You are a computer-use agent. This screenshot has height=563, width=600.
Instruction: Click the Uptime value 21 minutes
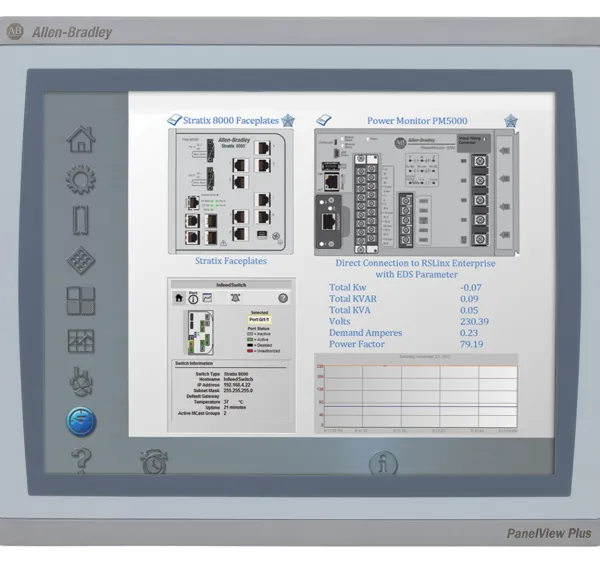(x=235, y=407)
